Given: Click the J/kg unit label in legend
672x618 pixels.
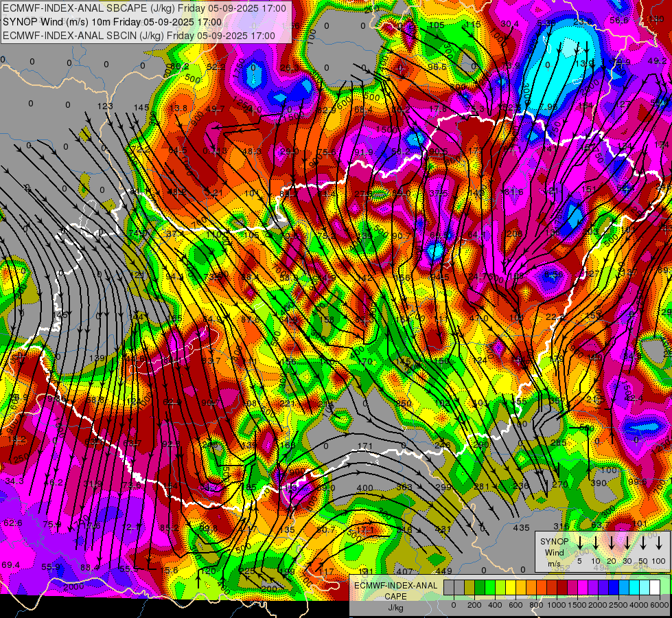Looking at the screenshot, I should [x=395, y=608].
